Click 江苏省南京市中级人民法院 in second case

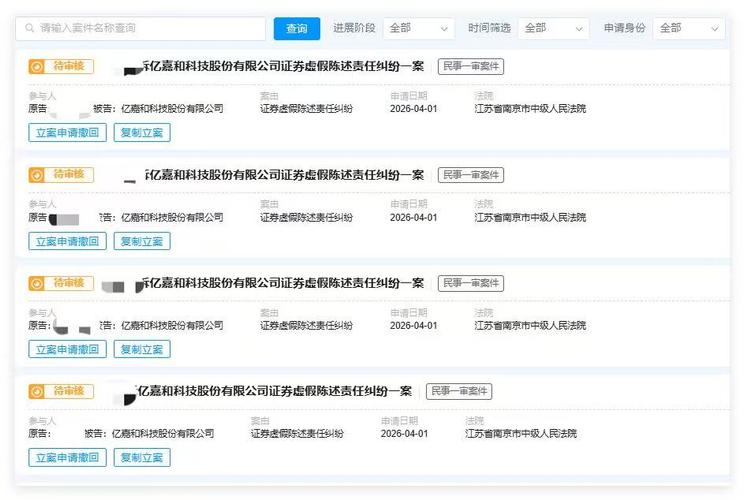click(x=530, y=217)
